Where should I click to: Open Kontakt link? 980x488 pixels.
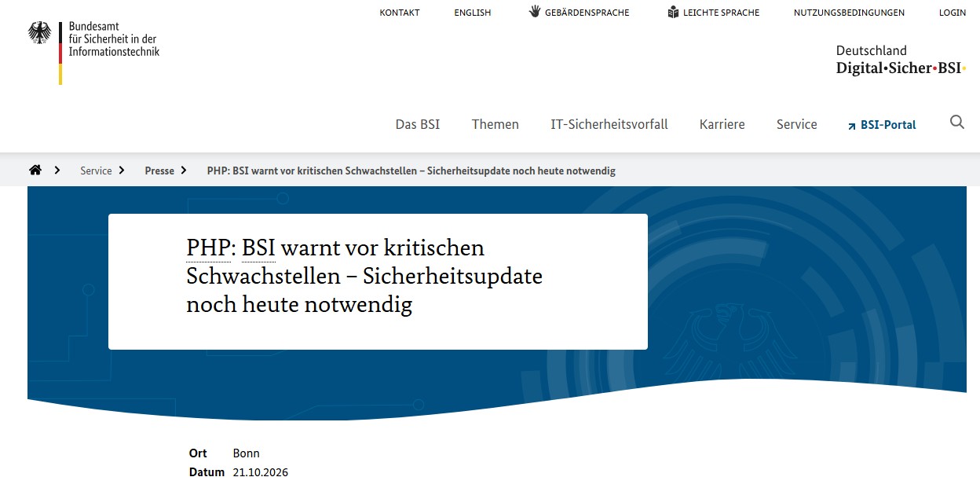400,13
